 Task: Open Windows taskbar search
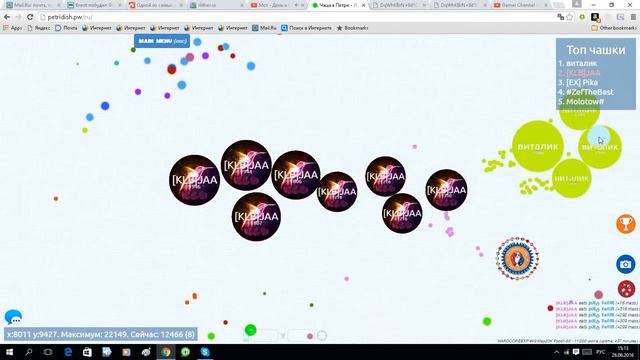click(x=29, y=352)
